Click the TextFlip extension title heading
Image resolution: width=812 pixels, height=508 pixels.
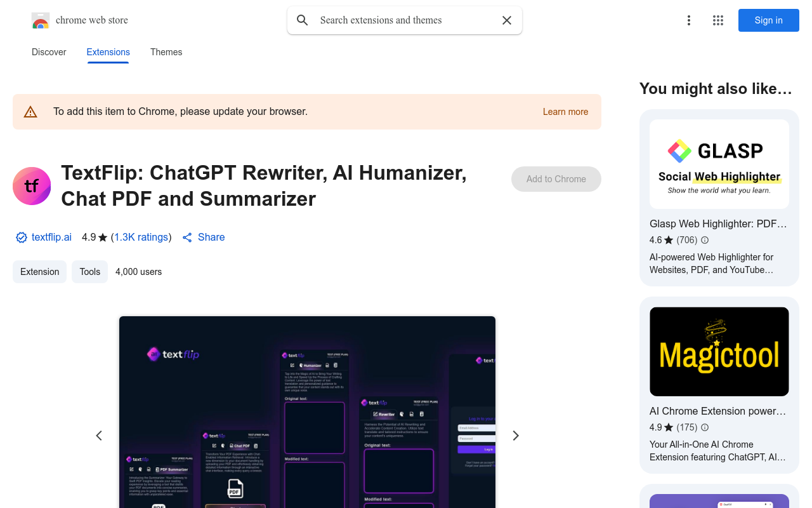coord(264,185)
